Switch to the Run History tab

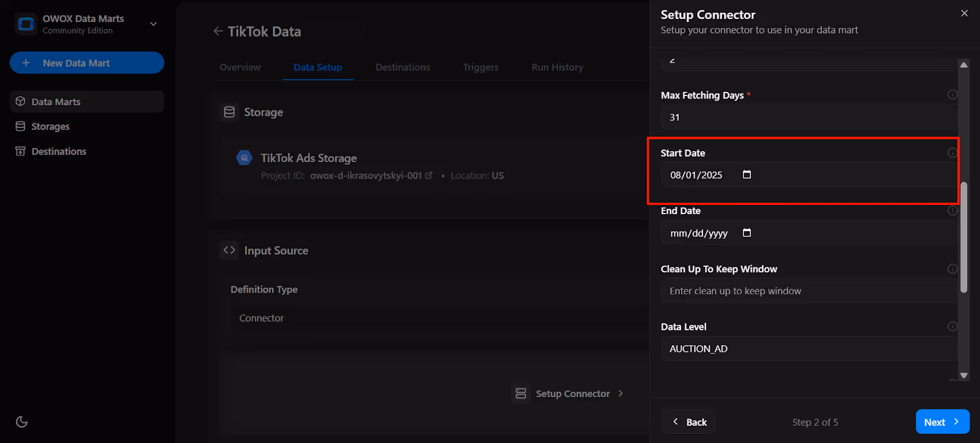coord(557,67)
